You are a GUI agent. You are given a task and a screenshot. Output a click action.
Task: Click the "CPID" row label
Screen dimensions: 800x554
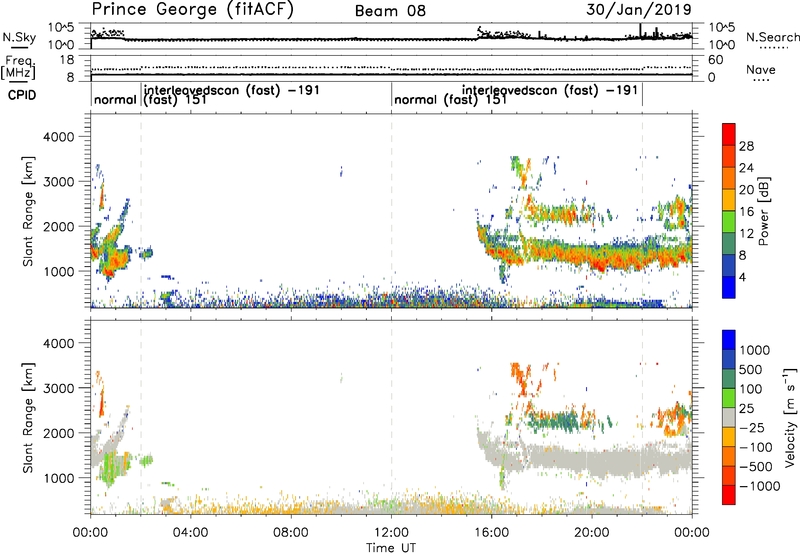[x=22, y=95]
